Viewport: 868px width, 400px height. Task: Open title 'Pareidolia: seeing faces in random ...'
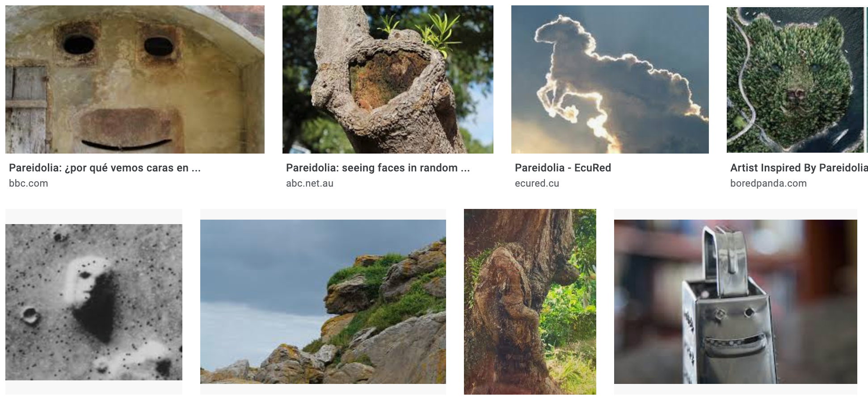pos(378,168)
